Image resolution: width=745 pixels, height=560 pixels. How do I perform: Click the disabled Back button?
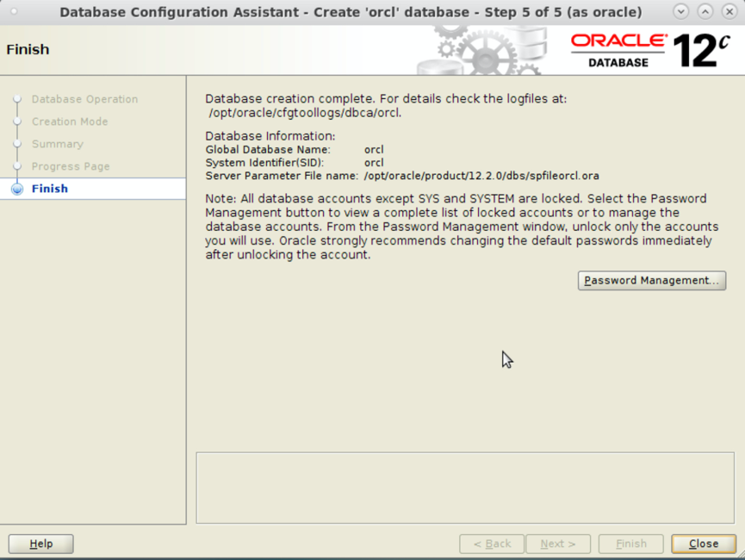click(492, 544)
